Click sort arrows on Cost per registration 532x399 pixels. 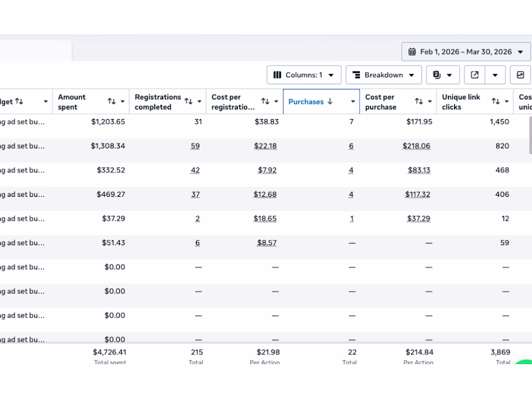[266, 102]
